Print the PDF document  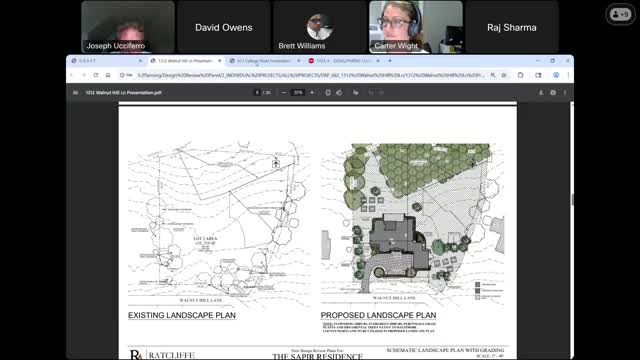click(x=553, y=93)
